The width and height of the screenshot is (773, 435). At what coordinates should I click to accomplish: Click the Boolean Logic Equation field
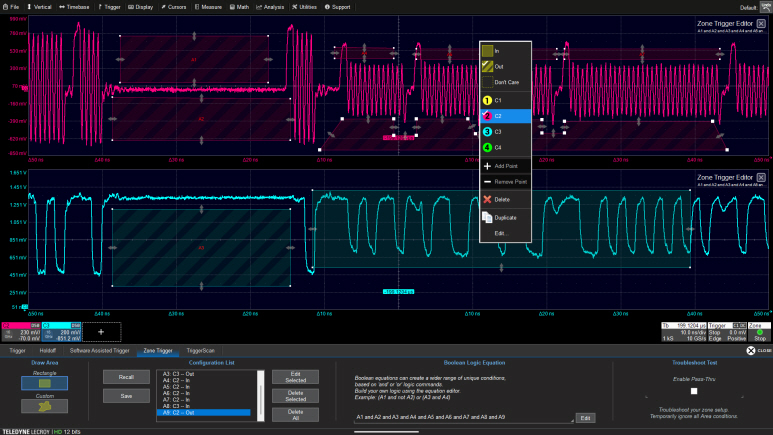(x=463, y=417)
